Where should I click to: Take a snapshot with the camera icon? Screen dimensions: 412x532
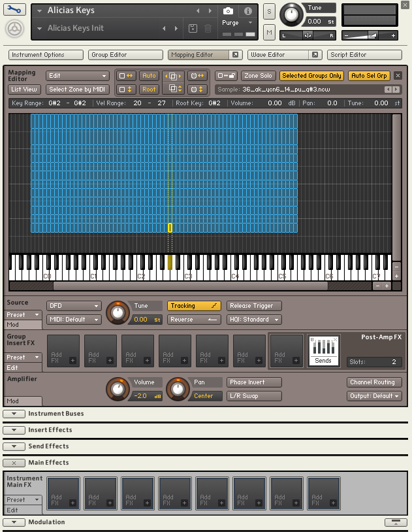coord(228,11)
